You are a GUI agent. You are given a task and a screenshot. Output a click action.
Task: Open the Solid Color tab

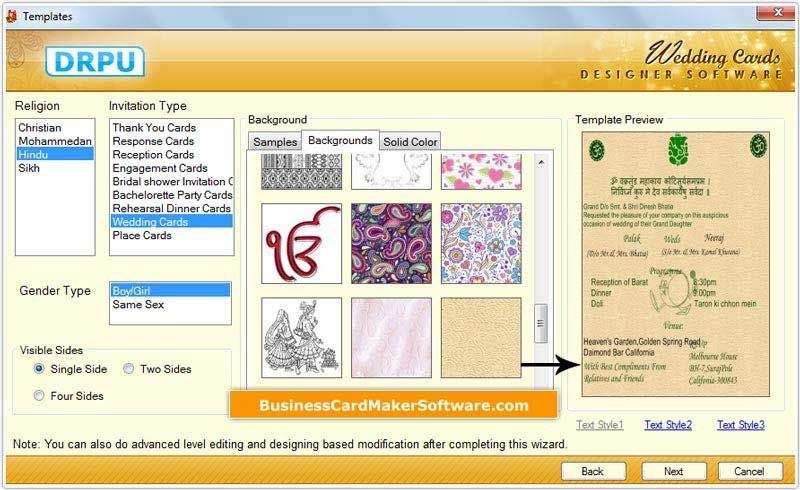410,142
